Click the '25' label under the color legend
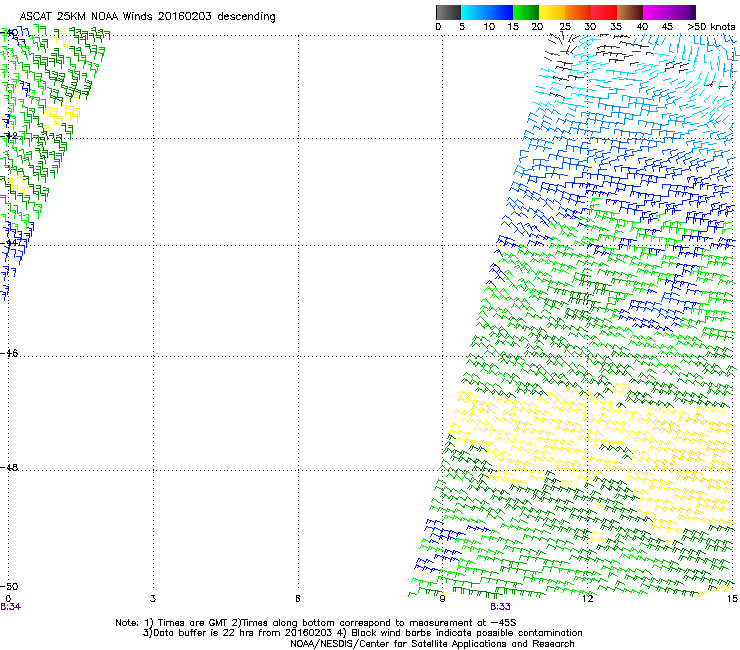The image size is (740, 650). click(x=565, y=27)
